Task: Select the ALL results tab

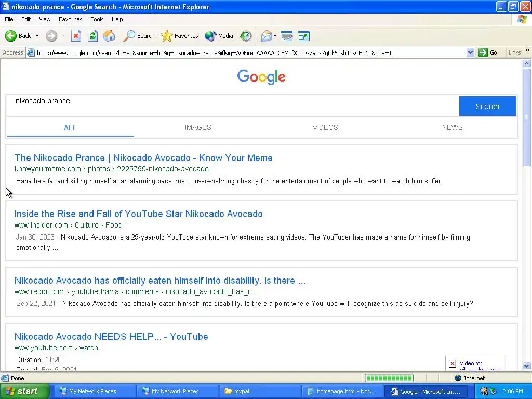Action: (70, 128)
